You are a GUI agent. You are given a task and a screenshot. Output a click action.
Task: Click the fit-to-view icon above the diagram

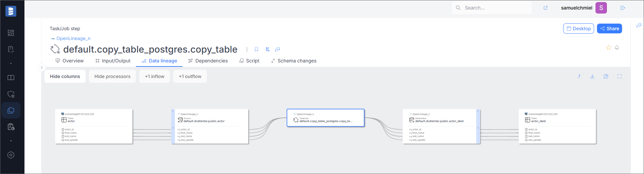tap(606, 76)
